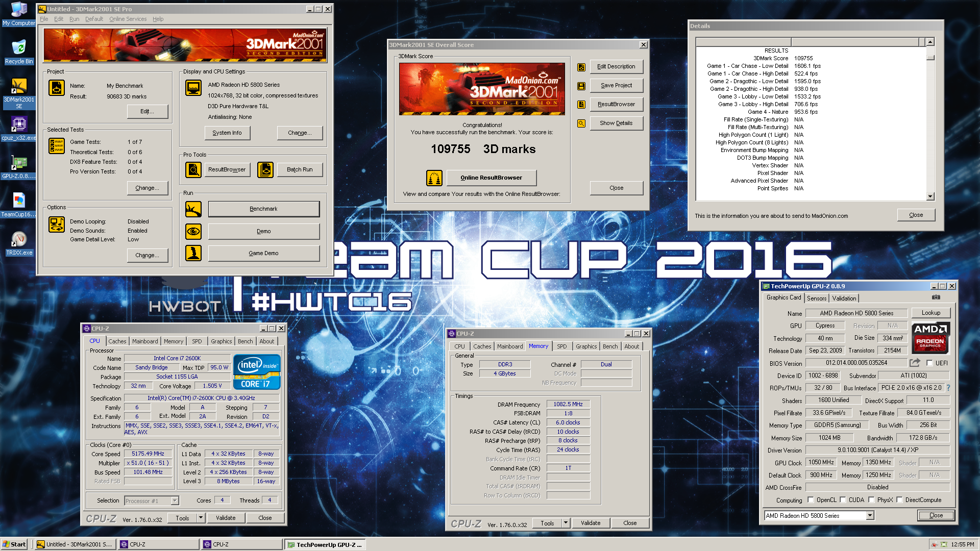Click the system tray clock 12:55 PM
The image size is (980, 551).
(963, 544)
